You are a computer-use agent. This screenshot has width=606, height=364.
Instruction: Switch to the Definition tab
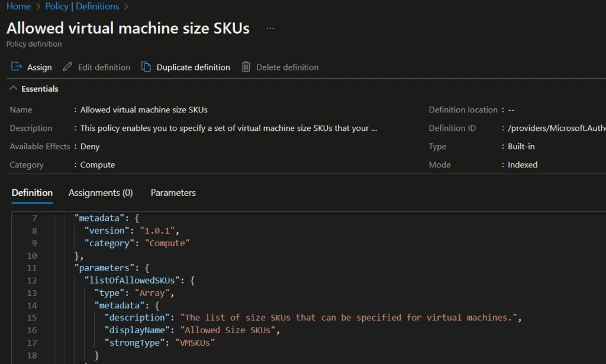click(x=32, y=192)
